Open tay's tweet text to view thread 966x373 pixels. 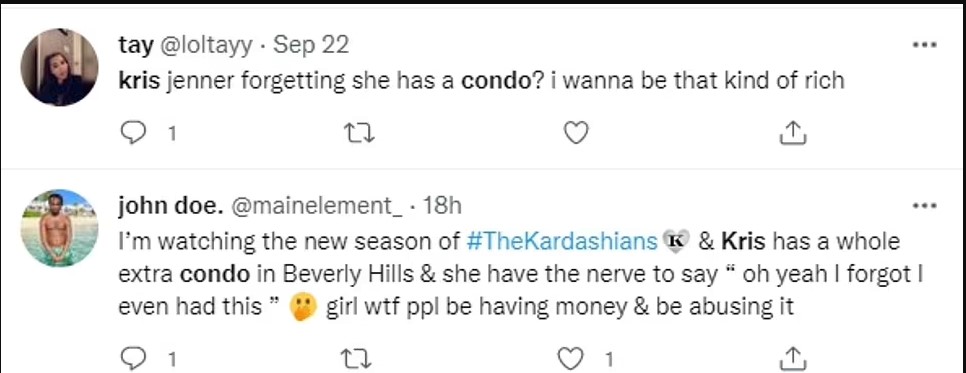[481, 81]
